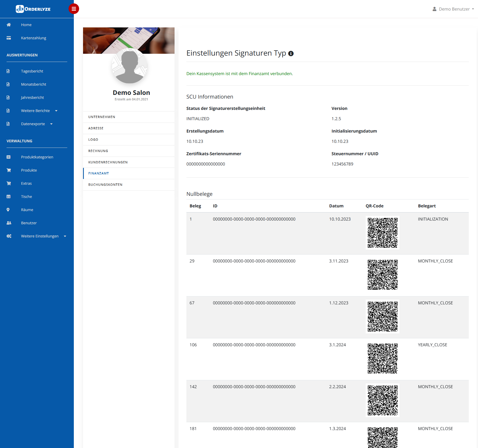The width and height of the screenshot is (478, 448).
Task: Click the Demo Salon avatar image
Action: [129, 66]
